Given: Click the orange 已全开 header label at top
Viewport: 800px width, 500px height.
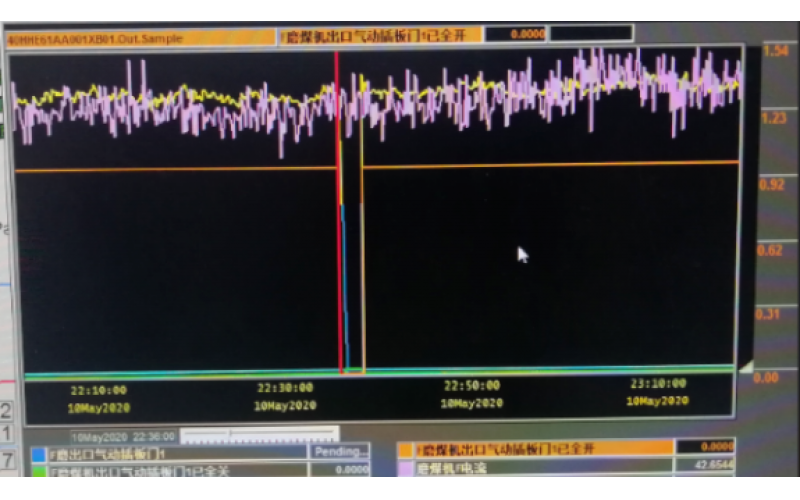Looking at the screenshot, I should (x=382, y=35).
